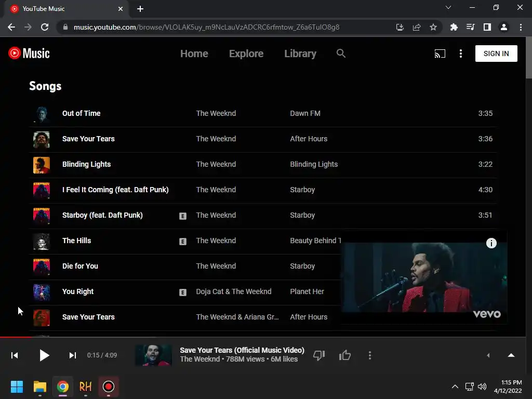Open tab search dropdown chevron
This screenshot has height=399, width=532.
click(x=448, y=7)
